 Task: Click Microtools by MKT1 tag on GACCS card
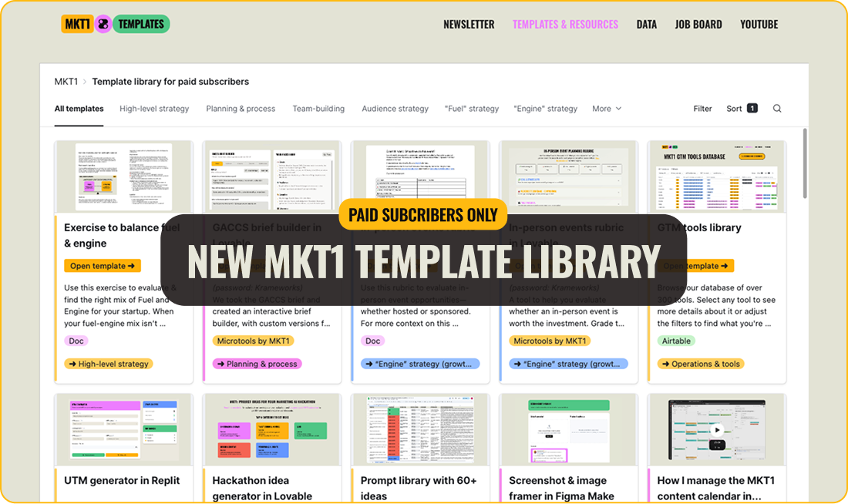tap(253, 341)
